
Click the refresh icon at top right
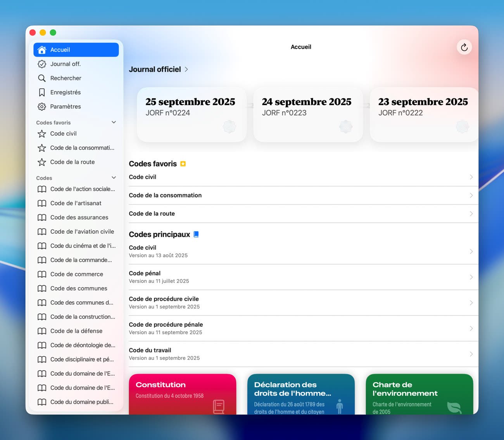coord(464,47)
